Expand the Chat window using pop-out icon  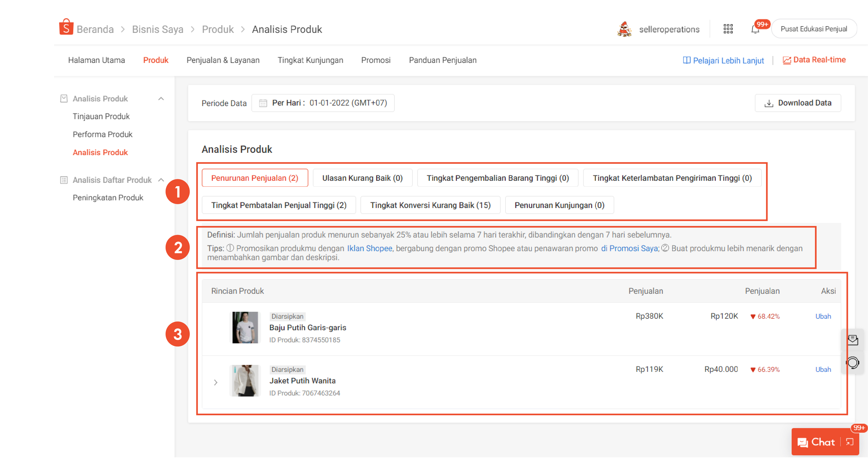850,442
